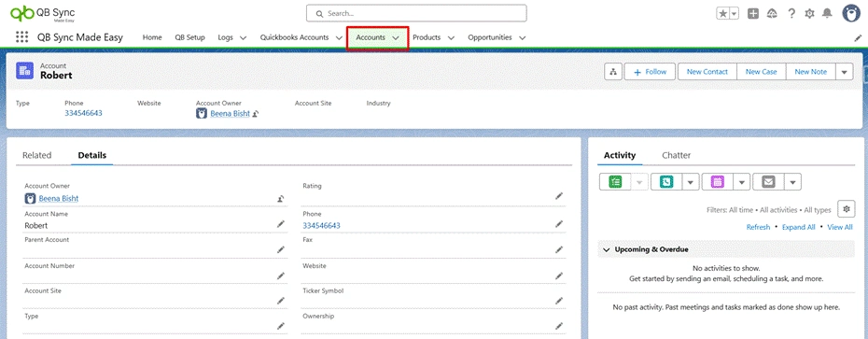Click the New Event purple calendar icon
The width and height of the screenshot is (868, 339).
[718, 182]
